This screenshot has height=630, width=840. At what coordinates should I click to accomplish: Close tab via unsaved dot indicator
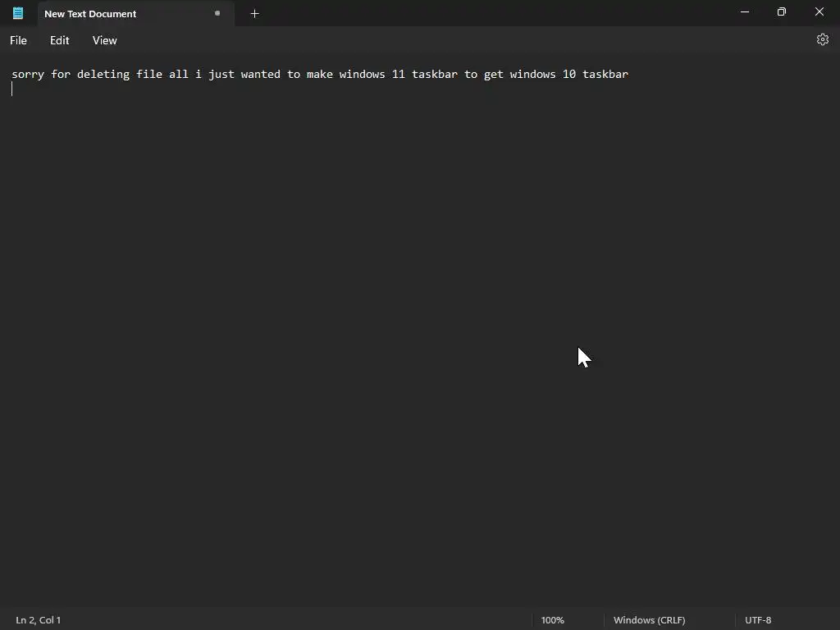[217, 13]
